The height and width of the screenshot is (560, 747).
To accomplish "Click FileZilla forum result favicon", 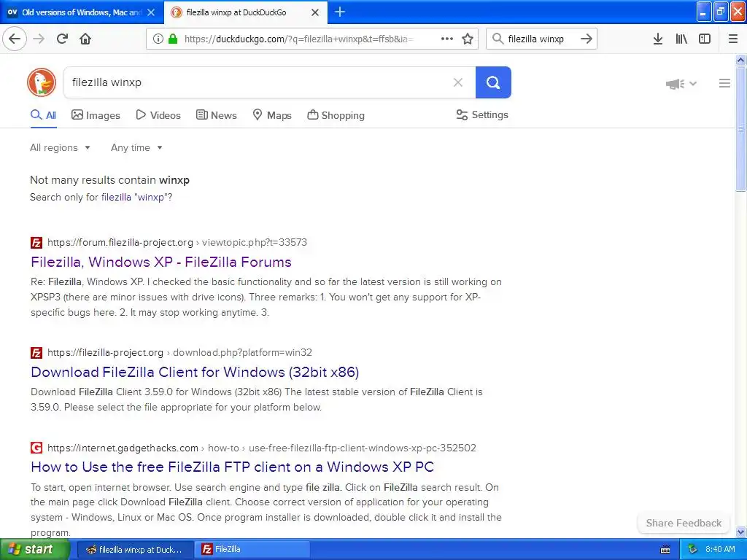I will [x=36, y=243].
